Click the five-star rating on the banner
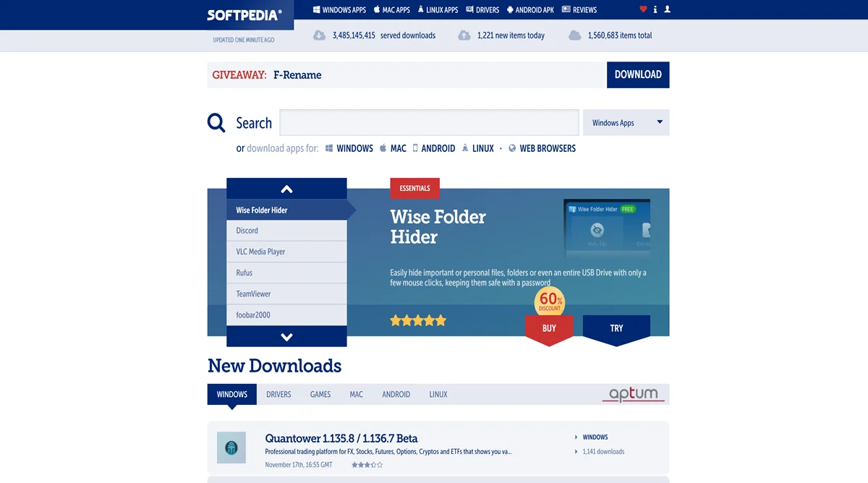Viewport: 868px width, 483px height. [x=418, y=320]
